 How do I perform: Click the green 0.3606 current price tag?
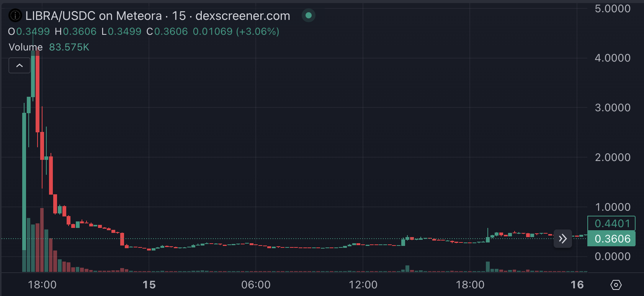click(x=612, y=239)
